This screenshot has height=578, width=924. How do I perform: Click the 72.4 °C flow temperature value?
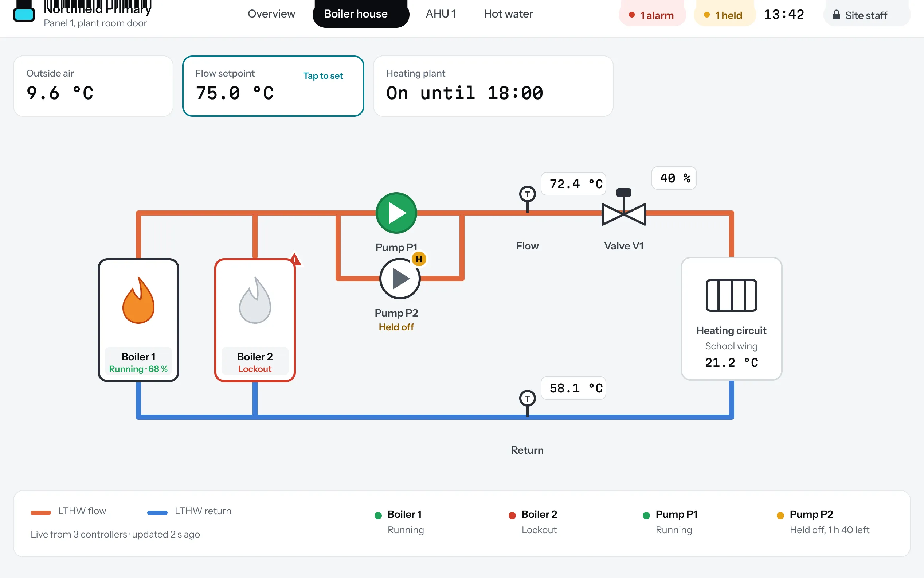pos(573,184)
